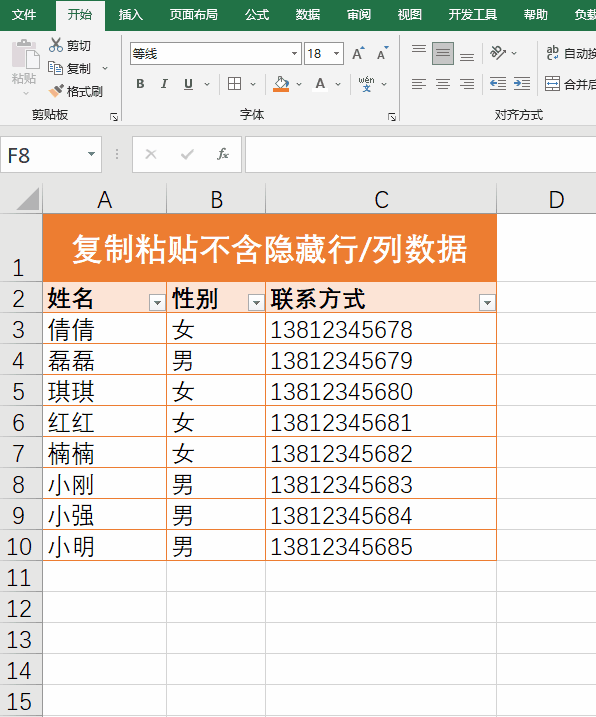Screen dimensions: 596x717
Task: Increase indent icon
Action: coord(522,84)
